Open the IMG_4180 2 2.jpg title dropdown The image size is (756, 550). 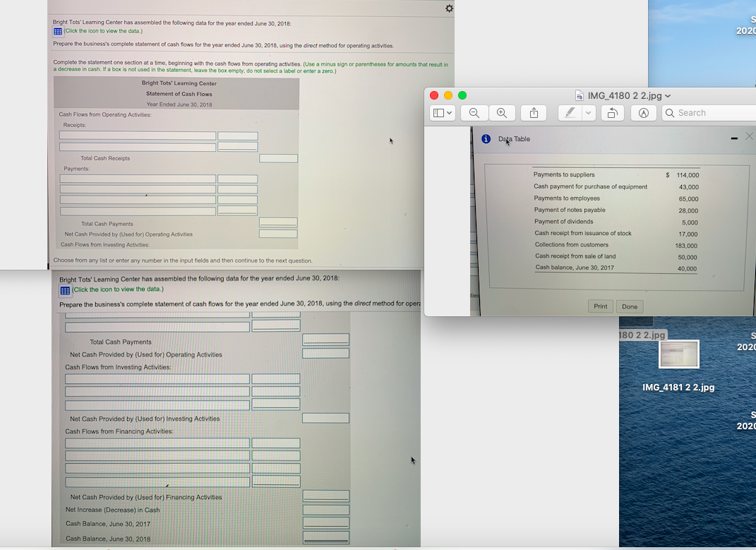pyautogui.click(x=668, y=96)
